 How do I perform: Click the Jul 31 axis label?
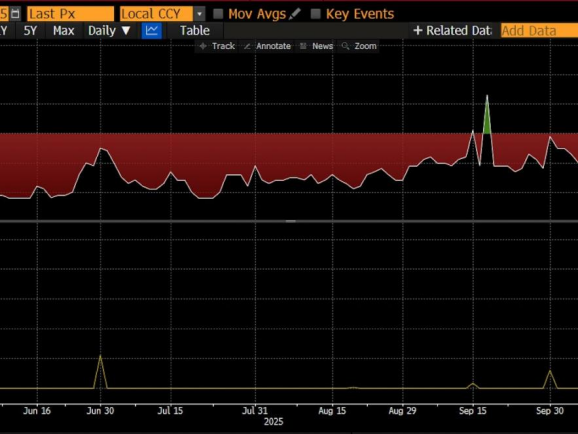(x=255, y=411)
